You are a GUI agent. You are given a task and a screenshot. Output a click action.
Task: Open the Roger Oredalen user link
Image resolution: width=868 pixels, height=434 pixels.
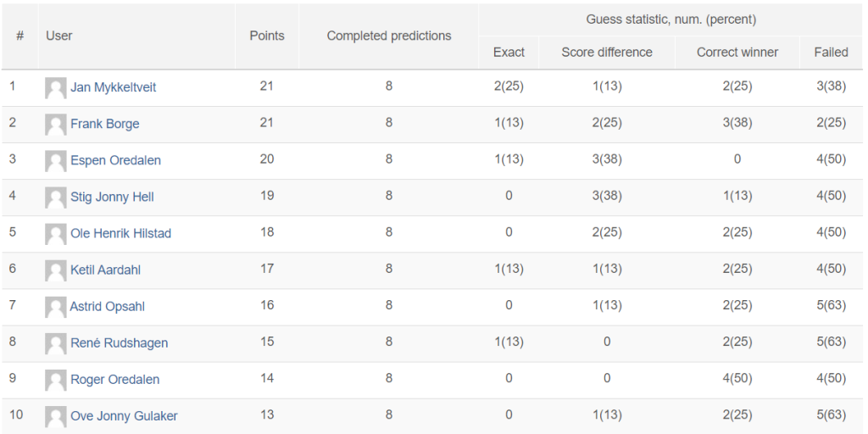(114, 380)
